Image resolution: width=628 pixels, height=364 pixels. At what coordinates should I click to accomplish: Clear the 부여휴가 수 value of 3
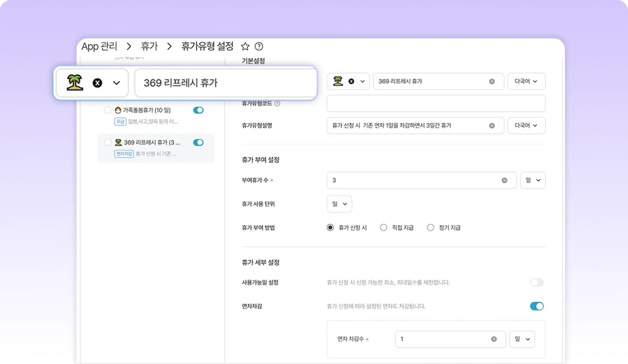coord(504,180)
